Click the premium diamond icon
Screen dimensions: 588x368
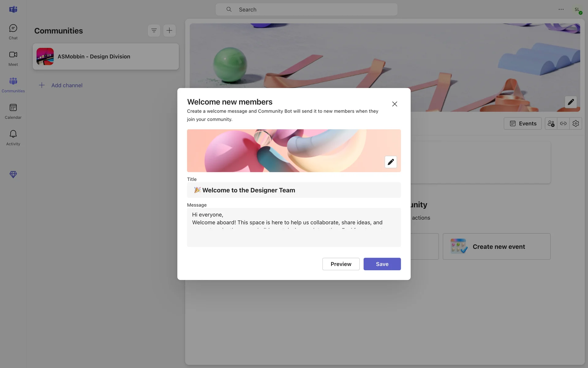pos(13,174)
